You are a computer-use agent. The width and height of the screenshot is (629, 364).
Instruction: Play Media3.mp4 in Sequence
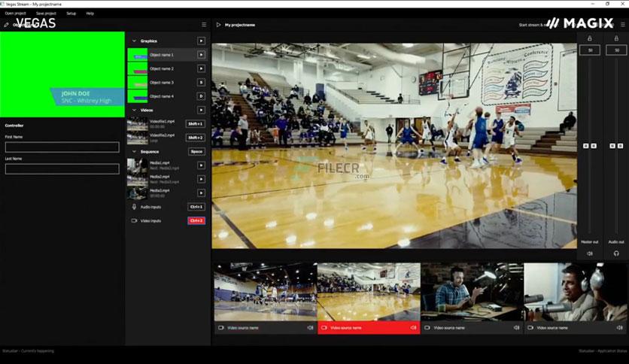(201, 193)
